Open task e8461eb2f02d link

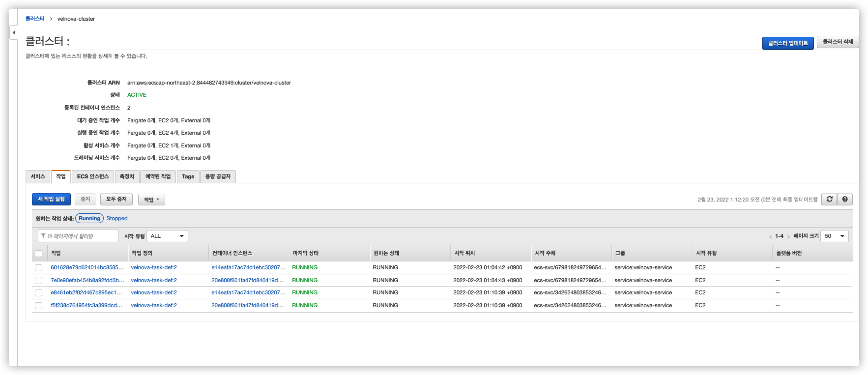(x=86, y=292)
